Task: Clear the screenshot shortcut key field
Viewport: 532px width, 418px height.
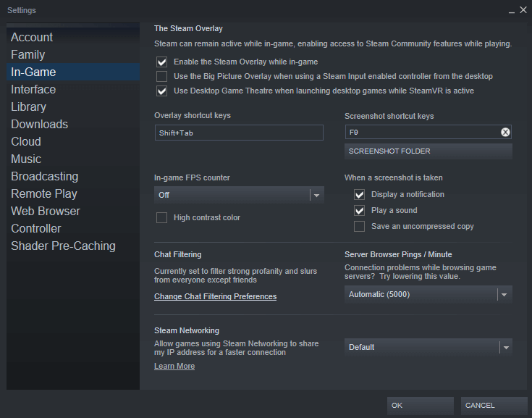Action: point(505,133)
